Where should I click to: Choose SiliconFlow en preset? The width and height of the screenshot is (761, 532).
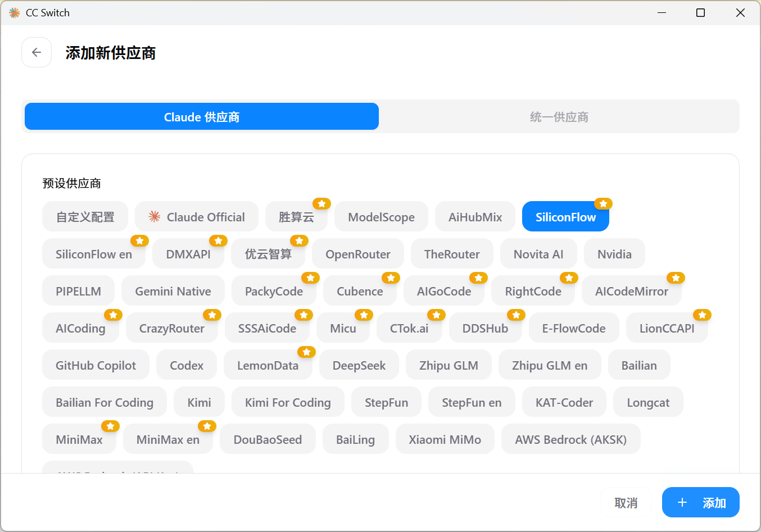pos(94,253)
